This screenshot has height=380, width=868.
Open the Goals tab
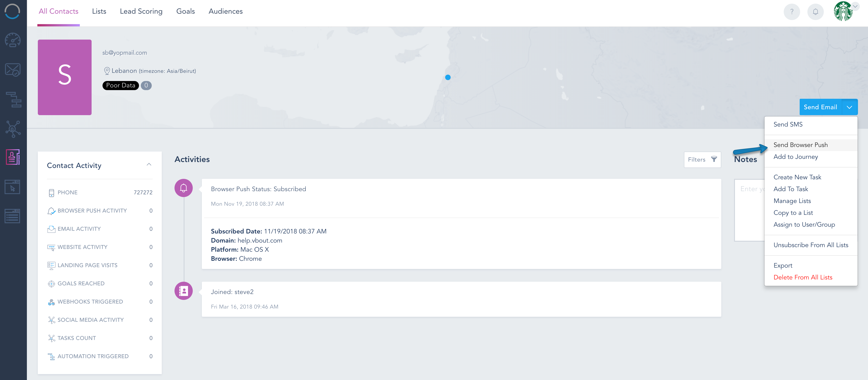point(186,11)
